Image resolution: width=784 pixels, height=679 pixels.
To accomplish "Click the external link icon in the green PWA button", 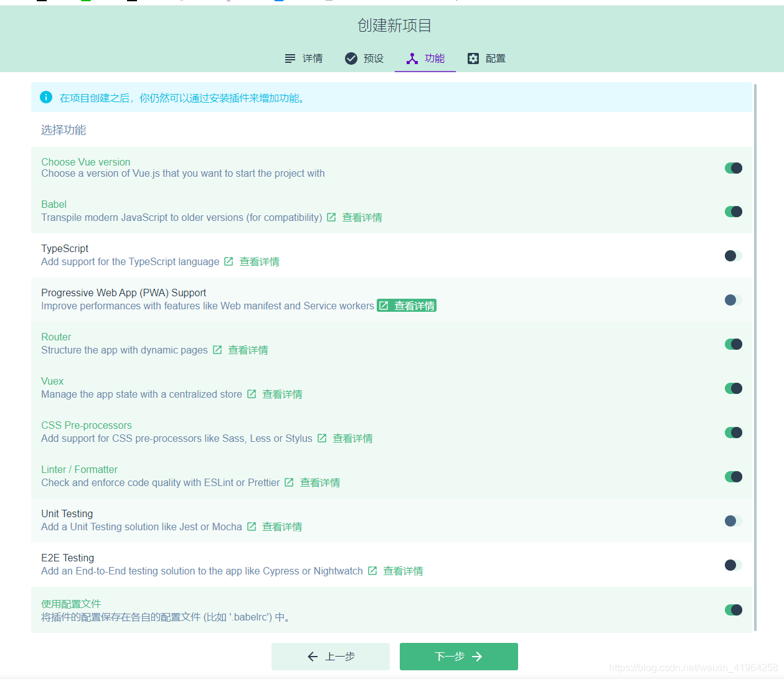I will [x=384, y=306].
